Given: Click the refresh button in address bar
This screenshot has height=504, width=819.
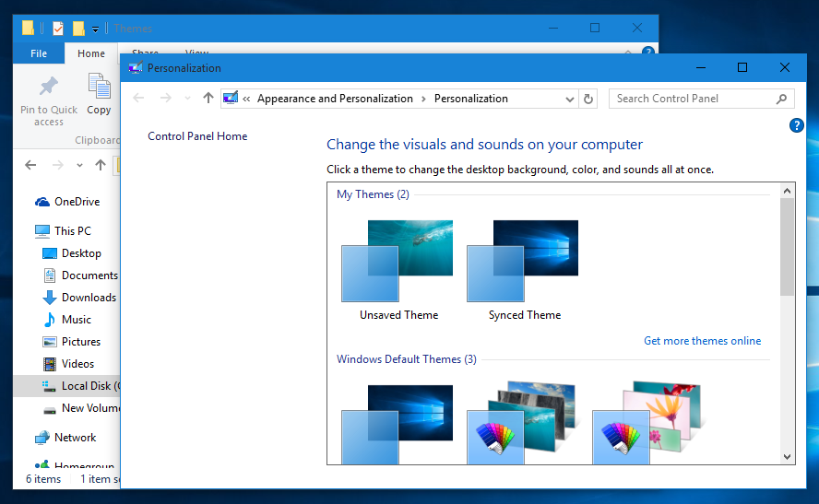Looking at the screenshot, I should click(x=588, y=99).
